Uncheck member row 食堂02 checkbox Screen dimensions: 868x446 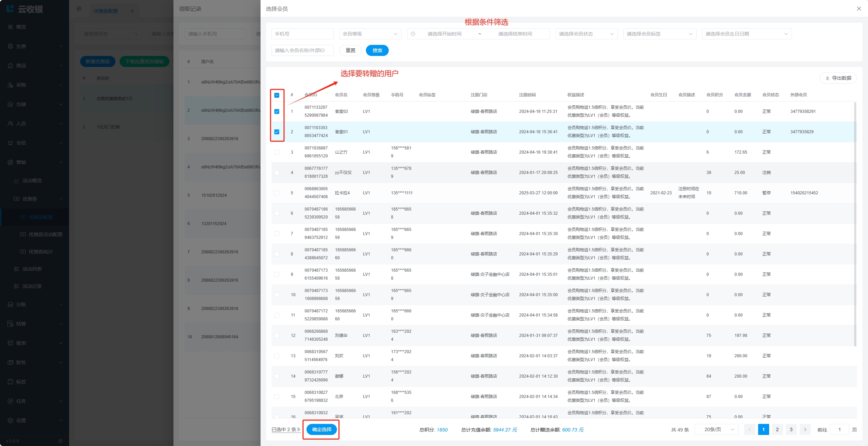[x=277, y=111]
